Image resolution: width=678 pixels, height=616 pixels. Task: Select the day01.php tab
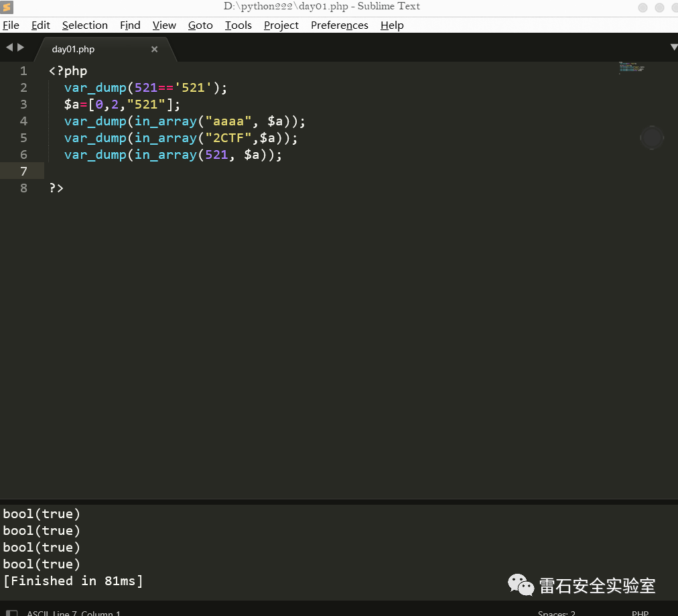pos(74,49)
